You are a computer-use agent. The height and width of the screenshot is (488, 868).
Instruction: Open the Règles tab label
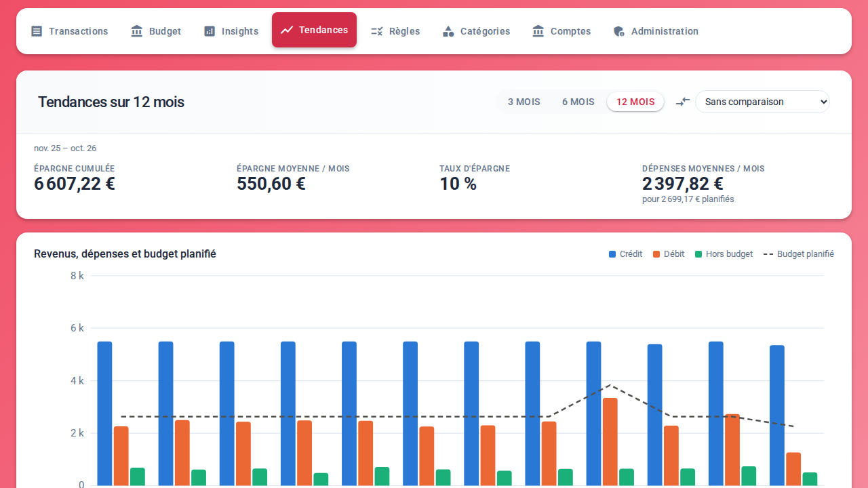pos(404,31)
